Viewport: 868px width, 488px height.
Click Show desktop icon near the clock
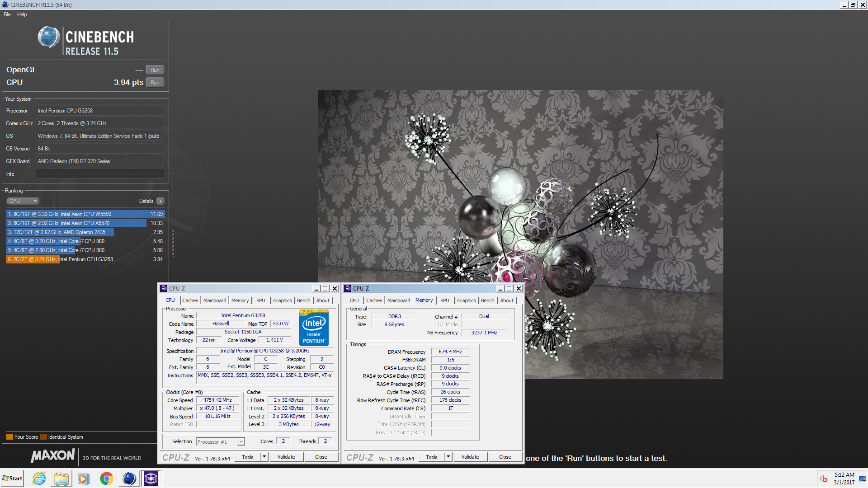click(863, 479)
